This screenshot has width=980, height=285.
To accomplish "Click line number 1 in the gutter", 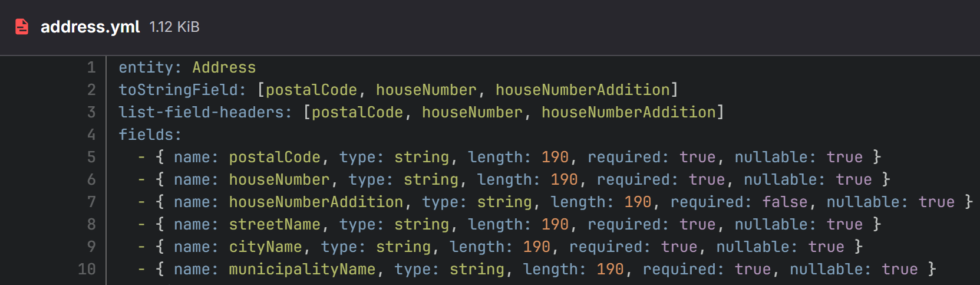I will (x=91, y=67).
